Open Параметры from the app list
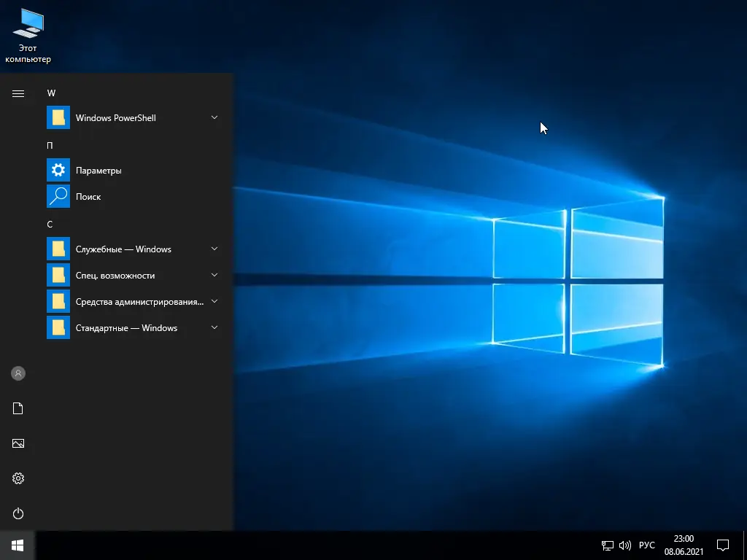Image resolution: width=747 pixels, height=560 pixels. tap(98, 171)
